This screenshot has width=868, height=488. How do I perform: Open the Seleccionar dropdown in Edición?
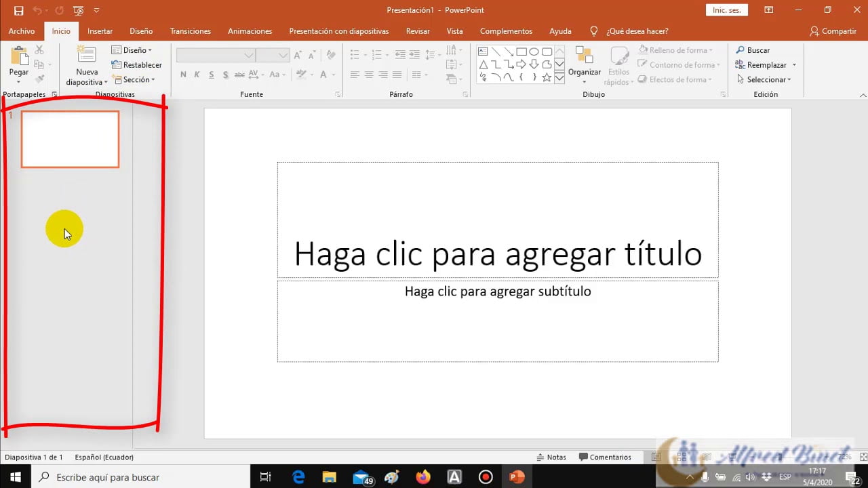pyautogui.click(x=764, y=79)
